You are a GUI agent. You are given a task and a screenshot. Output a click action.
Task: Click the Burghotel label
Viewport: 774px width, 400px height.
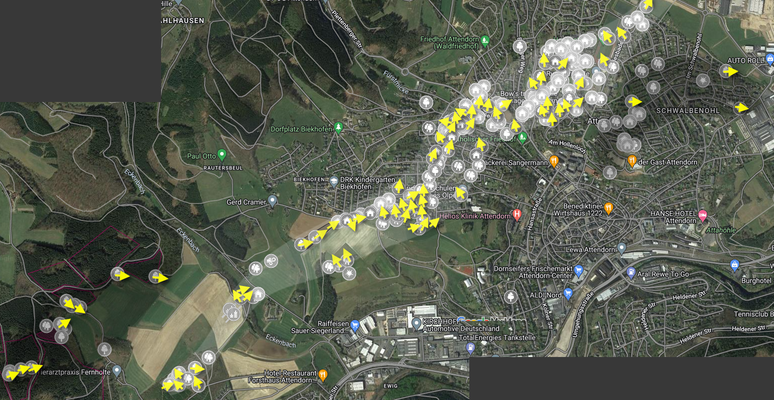pos(755,281)
